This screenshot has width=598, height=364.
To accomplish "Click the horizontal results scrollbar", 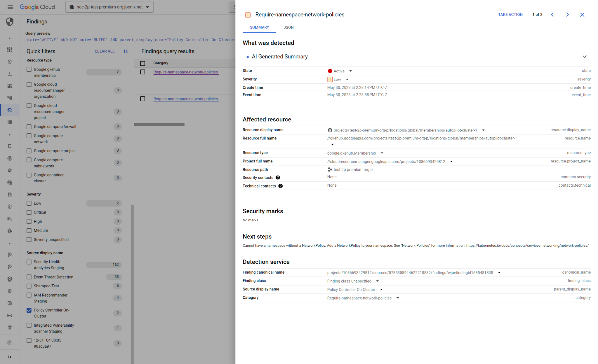I will 159,124.
